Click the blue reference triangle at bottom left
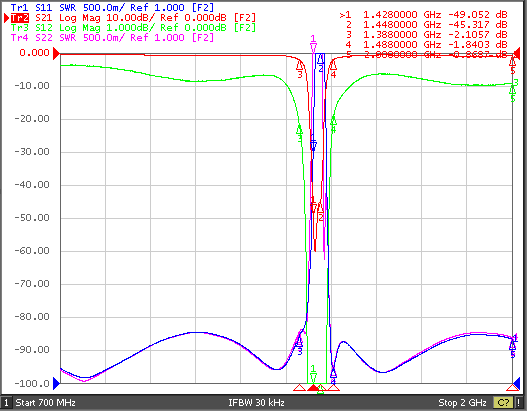 click(x=56, y=383)
